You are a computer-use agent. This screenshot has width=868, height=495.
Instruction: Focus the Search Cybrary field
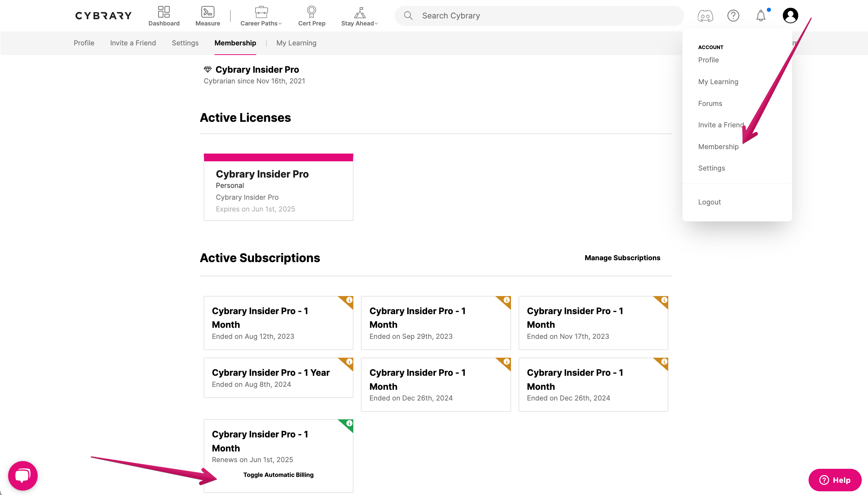(539, 16)
